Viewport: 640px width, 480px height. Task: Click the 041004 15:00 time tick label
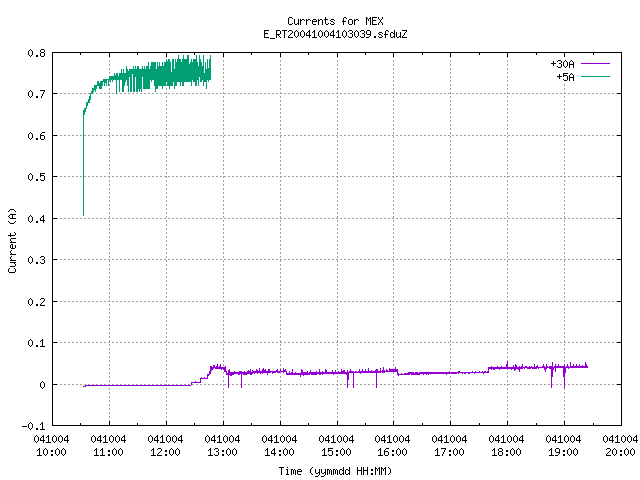pos(336,446)
